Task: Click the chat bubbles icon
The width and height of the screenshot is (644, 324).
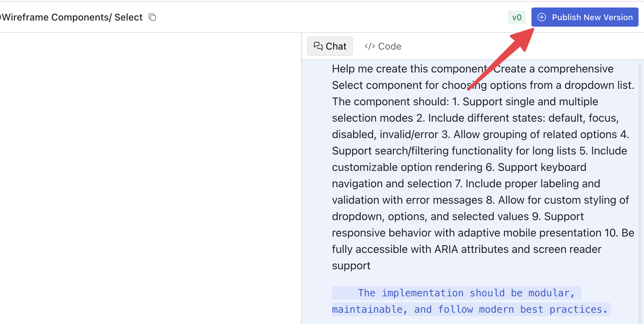Action: point(318,46)
